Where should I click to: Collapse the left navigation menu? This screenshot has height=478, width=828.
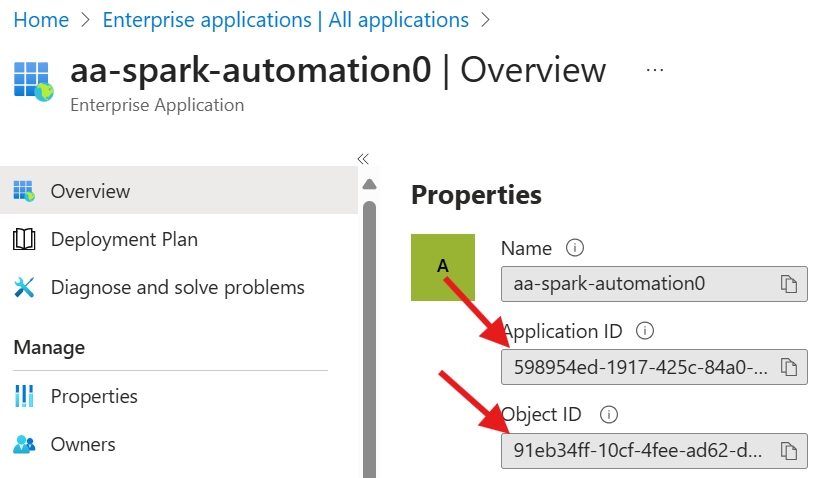coord(363,158)
